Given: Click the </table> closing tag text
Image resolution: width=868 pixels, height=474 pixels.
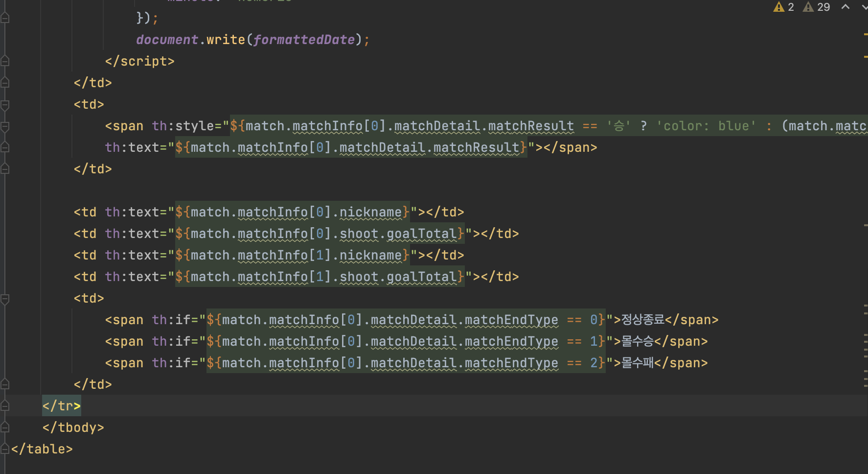Looking at the screenshot, I should click(x=42, y=449).
